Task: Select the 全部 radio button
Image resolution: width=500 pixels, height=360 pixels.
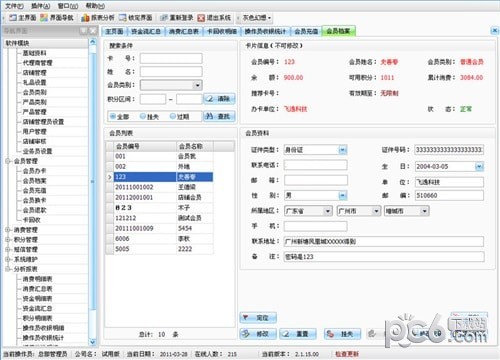Action: (x=113, y=116)
